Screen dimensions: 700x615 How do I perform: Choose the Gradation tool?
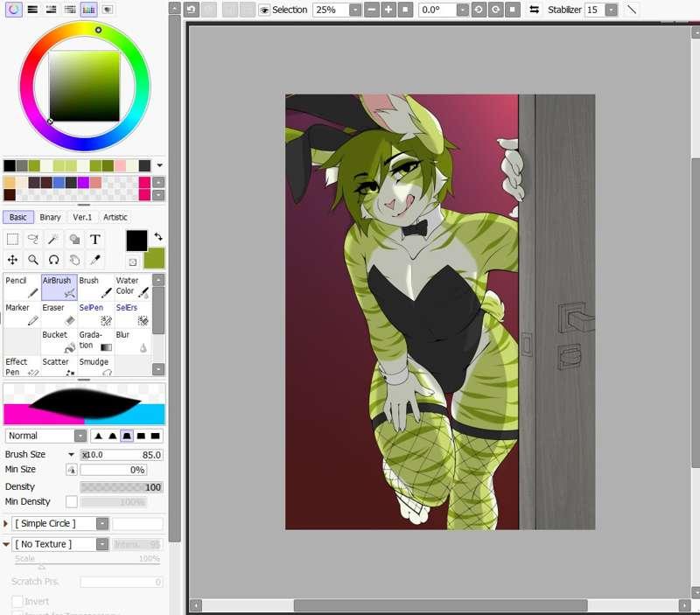(x=96, y=341)
